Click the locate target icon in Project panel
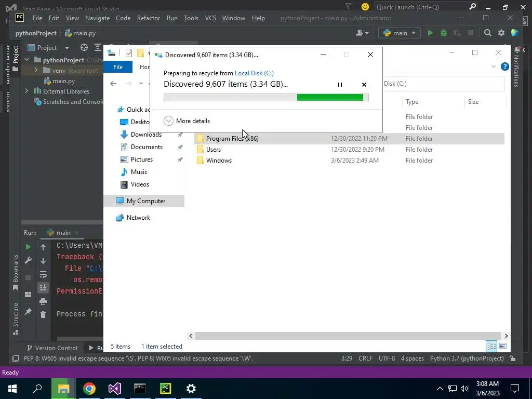 (x=84, y=47)
